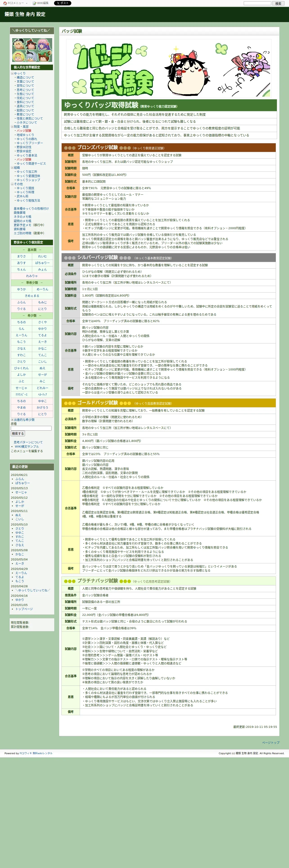The height and width of the screenshot is (868, 289).
Task: Open ぬえ in recent updates list
Action: (x=18, y=515)
